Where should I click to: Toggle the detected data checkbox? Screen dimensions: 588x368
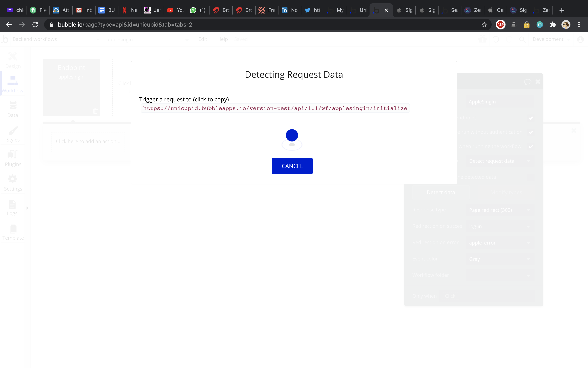531,177
